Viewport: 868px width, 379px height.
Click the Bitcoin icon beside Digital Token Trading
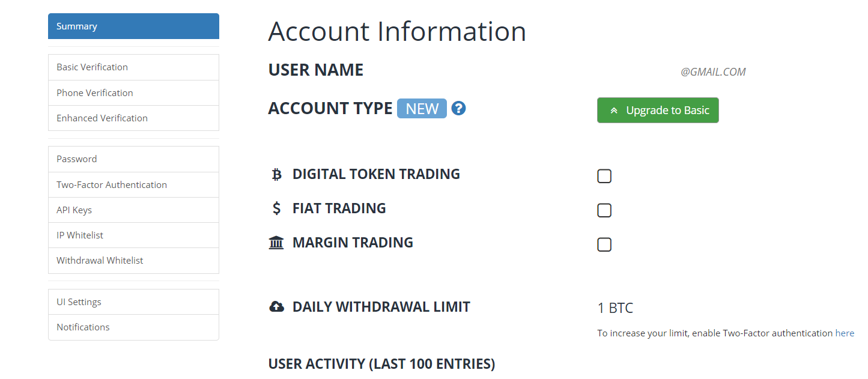(276, 175)
